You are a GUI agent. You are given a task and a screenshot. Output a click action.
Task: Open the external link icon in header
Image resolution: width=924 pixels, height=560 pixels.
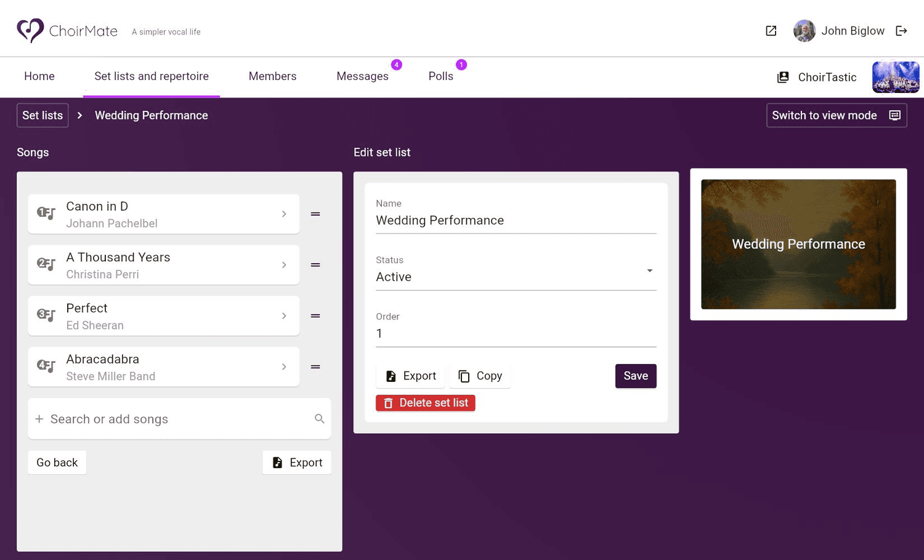coord(771,31)
